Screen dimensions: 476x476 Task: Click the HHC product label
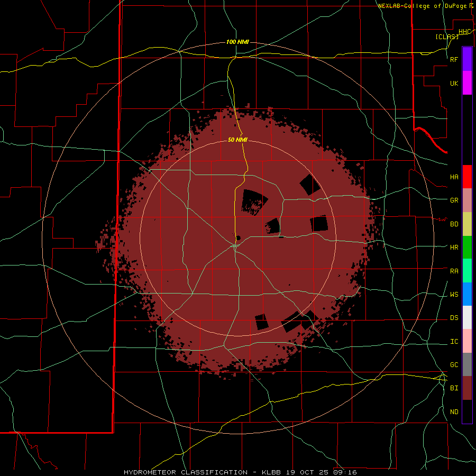point(464,32)
